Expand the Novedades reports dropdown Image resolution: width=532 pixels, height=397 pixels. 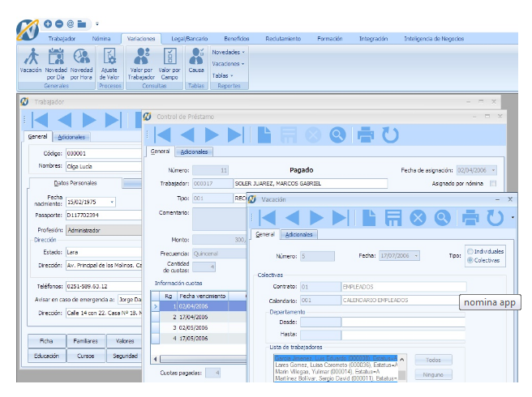coord(229,52)
